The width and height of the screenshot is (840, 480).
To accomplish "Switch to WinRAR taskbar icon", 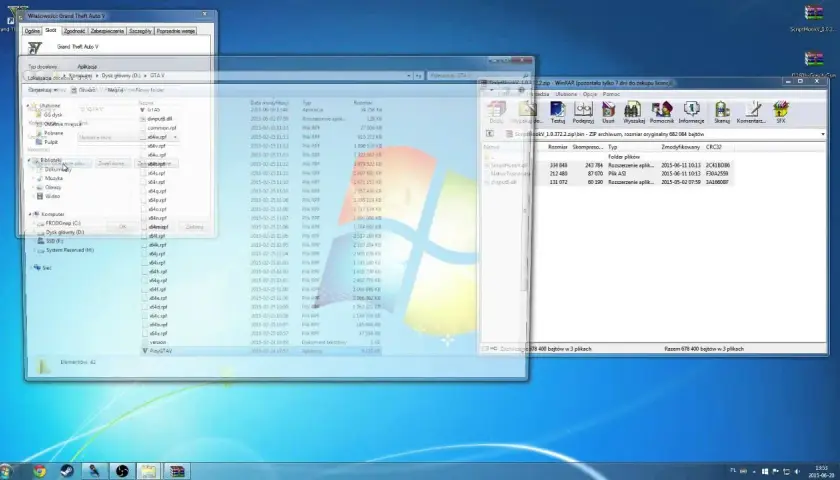I will coord(176,471).
